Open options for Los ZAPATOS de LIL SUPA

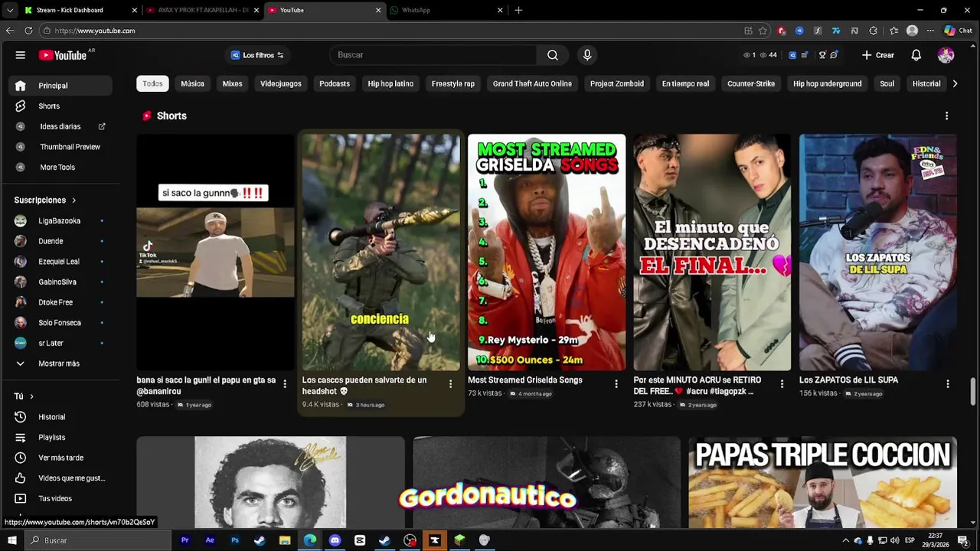948,384
